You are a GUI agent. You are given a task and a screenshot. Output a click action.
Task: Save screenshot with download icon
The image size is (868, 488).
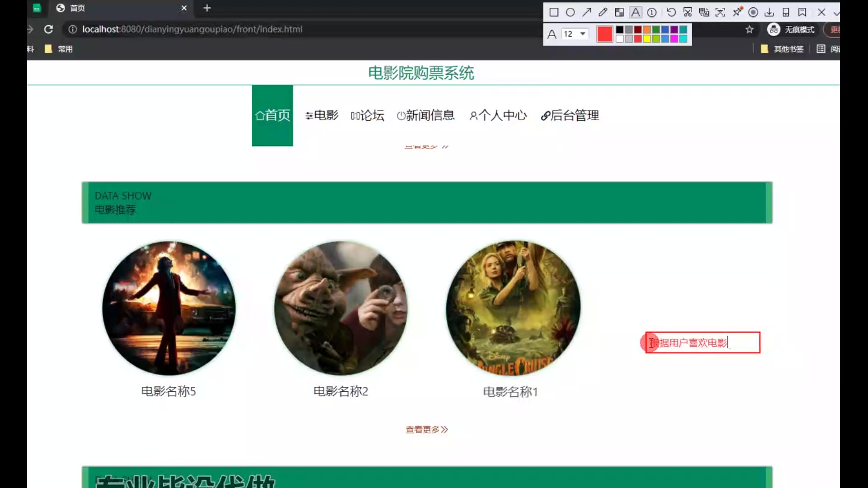click(769, 12)
